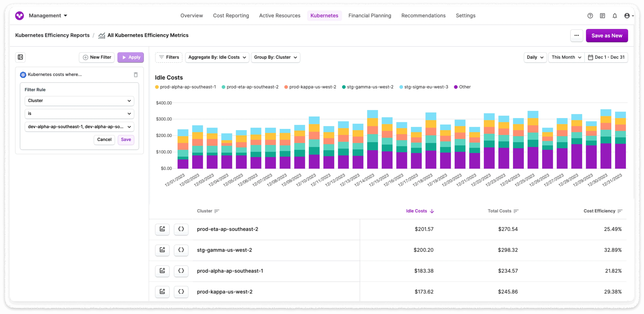Open the user account avatar menu

pos(628,16)
